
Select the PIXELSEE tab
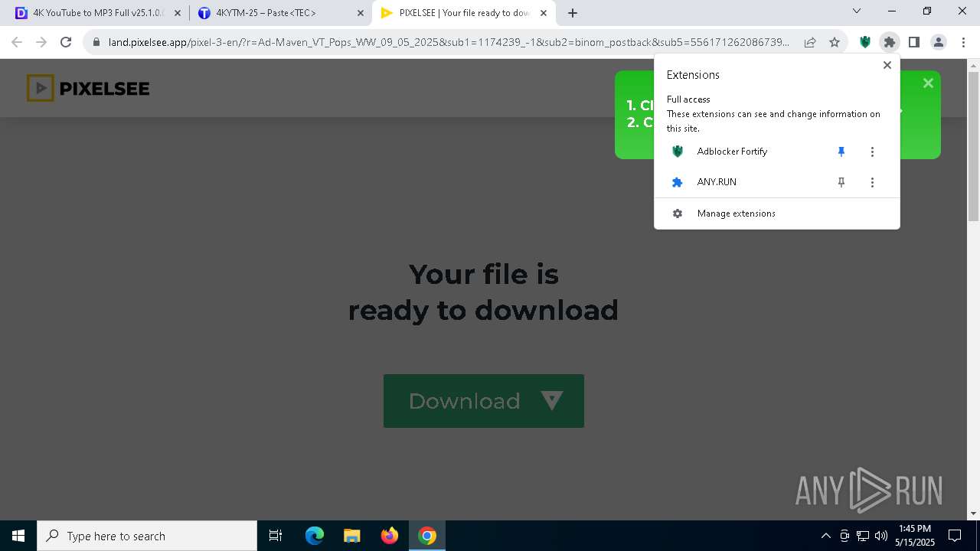464,13
